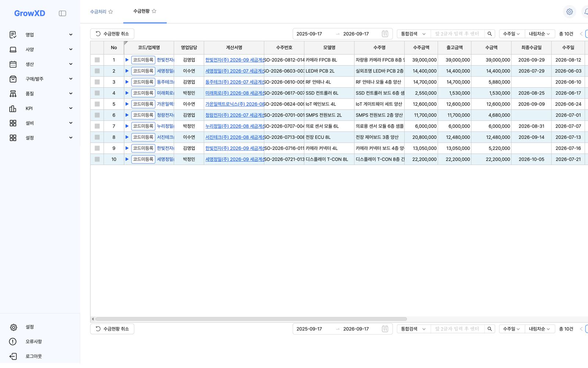Check the row 5 checkbox

[x=97, y=104]
